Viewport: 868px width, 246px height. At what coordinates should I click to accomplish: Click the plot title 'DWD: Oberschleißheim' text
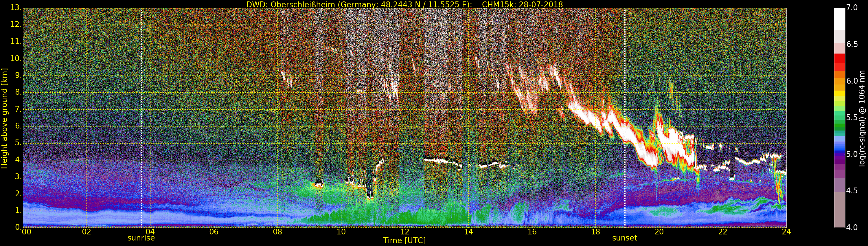[290, 4]
